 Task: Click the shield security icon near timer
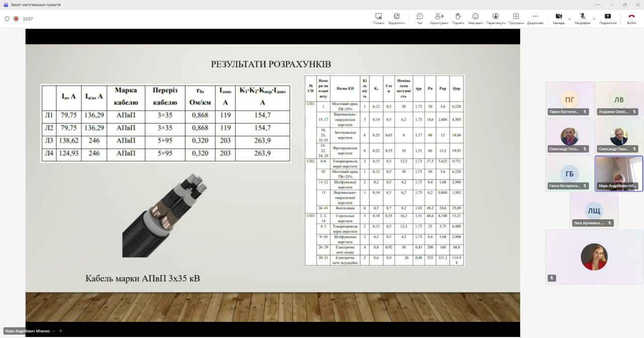(x=7, y=19)
